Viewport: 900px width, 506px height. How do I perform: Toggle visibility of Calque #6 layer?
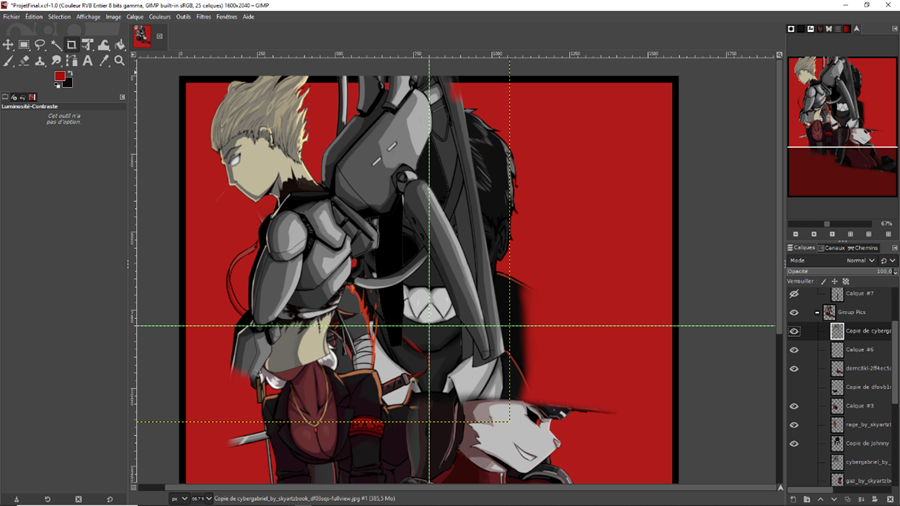pyautogui.click(x=794, y=350)
